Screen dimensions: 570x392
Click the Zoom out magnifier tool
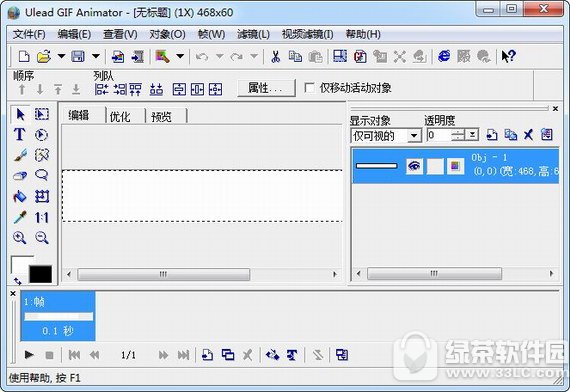(x=42, y=238)
